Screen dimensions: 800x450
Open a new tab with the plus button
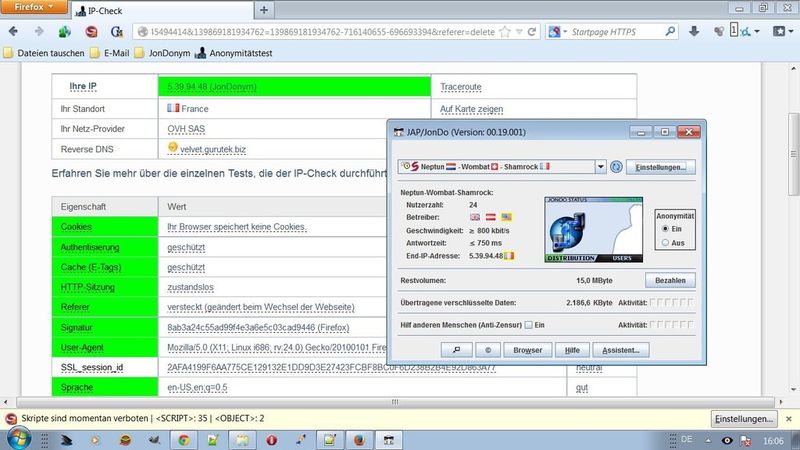(x=264, y=10)
